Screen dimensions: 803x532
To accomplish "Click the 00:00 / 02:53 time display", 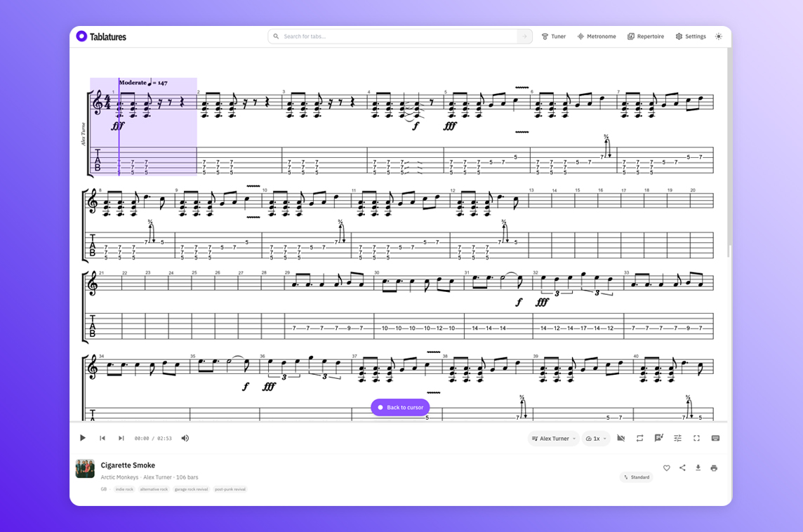I will click(x=153, y=438).
